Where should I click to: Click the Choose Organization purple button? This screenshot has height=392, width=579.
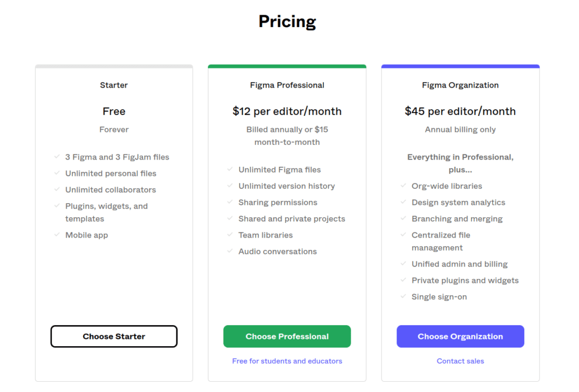(460, 336)
